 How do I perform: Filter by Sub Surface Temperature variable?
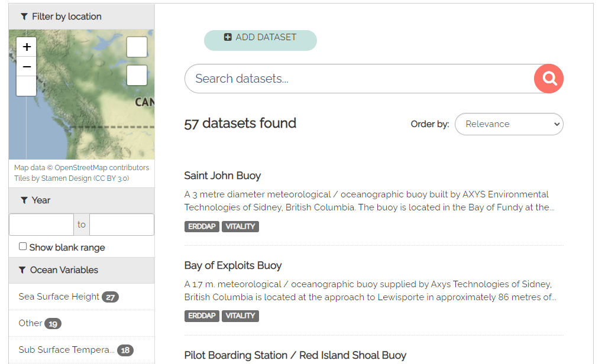[x=66, y=350]
